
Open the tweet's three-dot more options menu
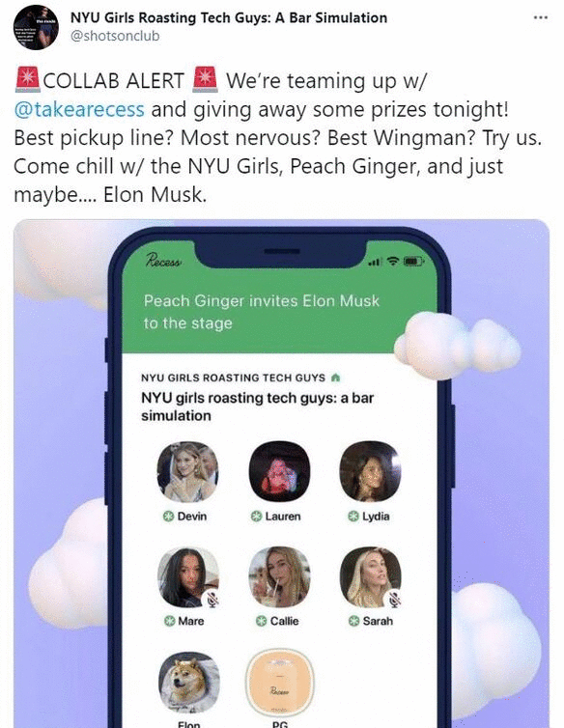click(541, 17)
